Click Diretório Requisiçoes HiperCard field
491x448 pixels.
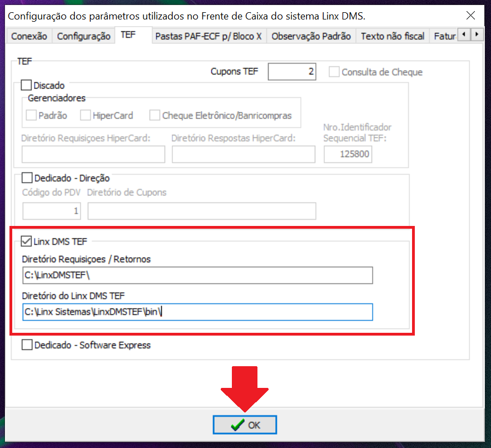point(93,154)
